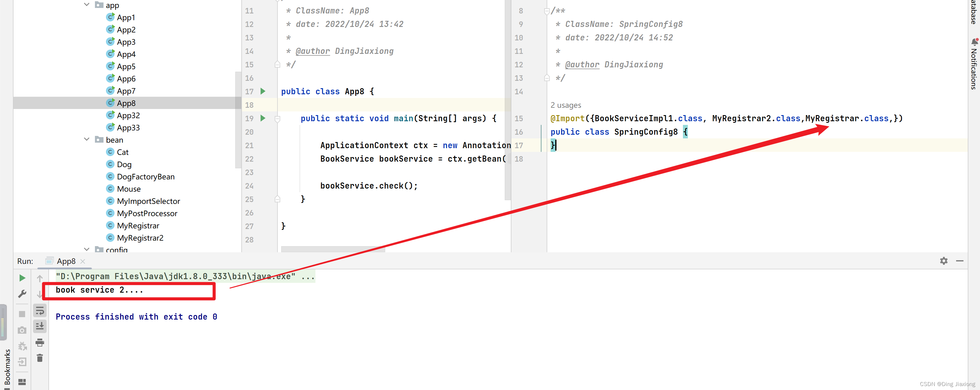Click @author tag in SpringConfig8 Javadoc
980x390 pixels.
(582, 65)
